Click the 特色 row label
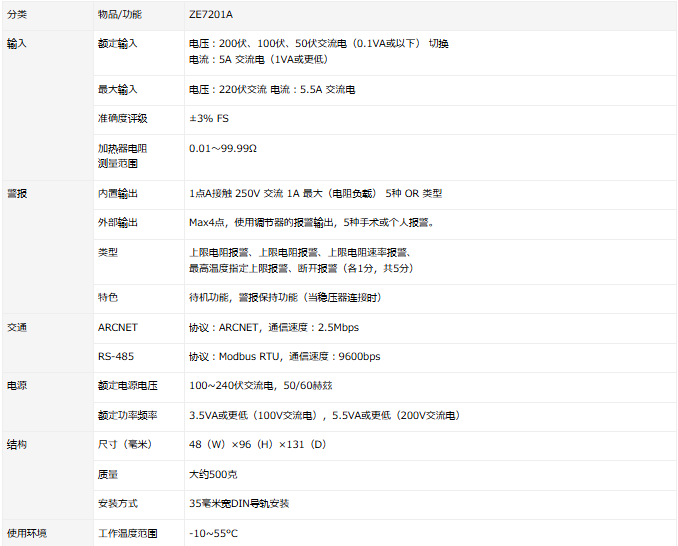The image size is (678, 546). (108, 297)
